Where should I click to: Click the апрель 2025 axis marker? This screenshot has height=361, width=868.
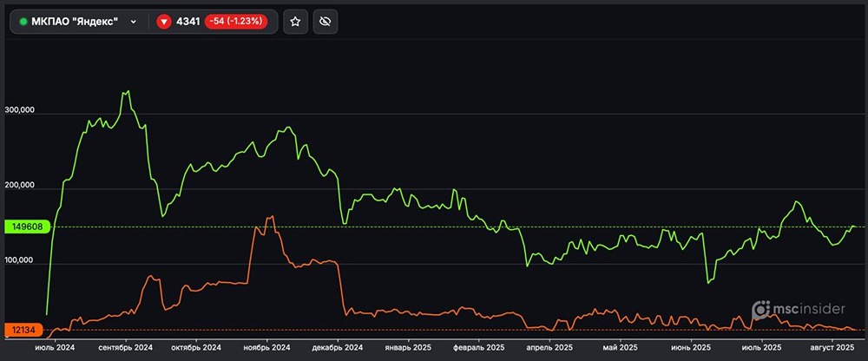546,348
